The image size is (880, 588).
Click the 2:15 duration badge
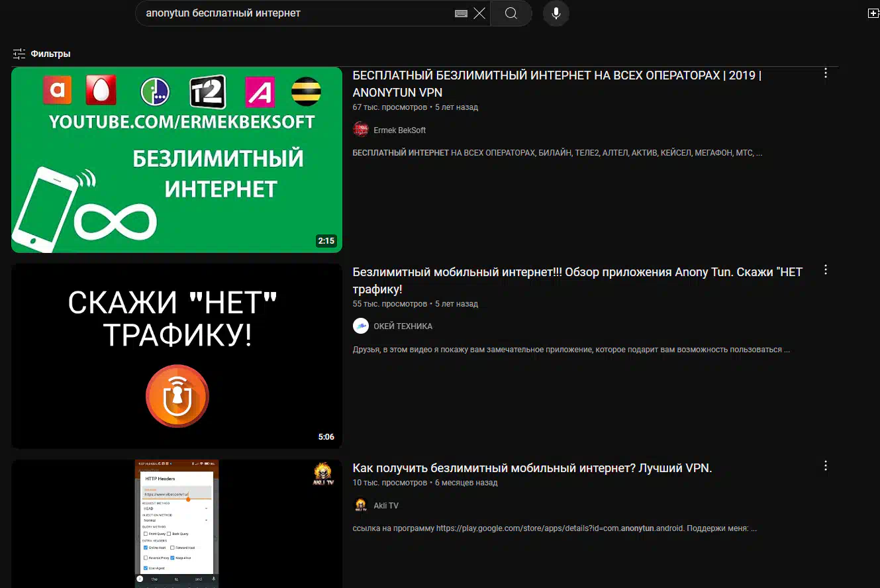326,241
